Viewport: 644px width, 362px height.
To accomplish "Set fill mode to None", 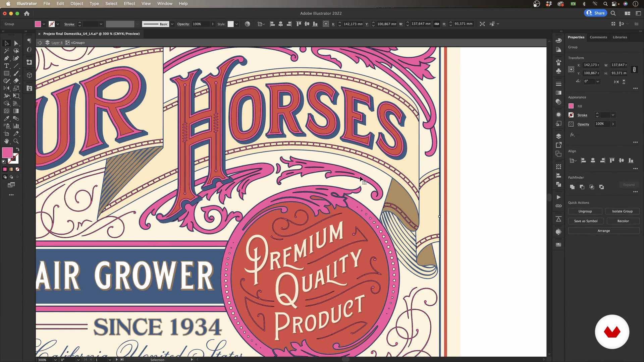I will click(x=17, y=169).
